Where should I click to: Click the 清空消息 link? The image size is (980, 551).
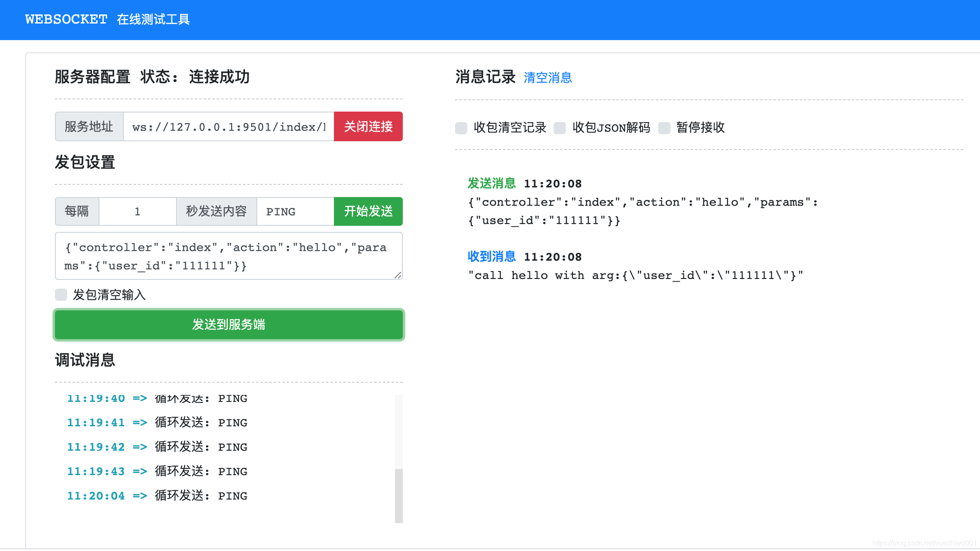[x=548, y=78]
